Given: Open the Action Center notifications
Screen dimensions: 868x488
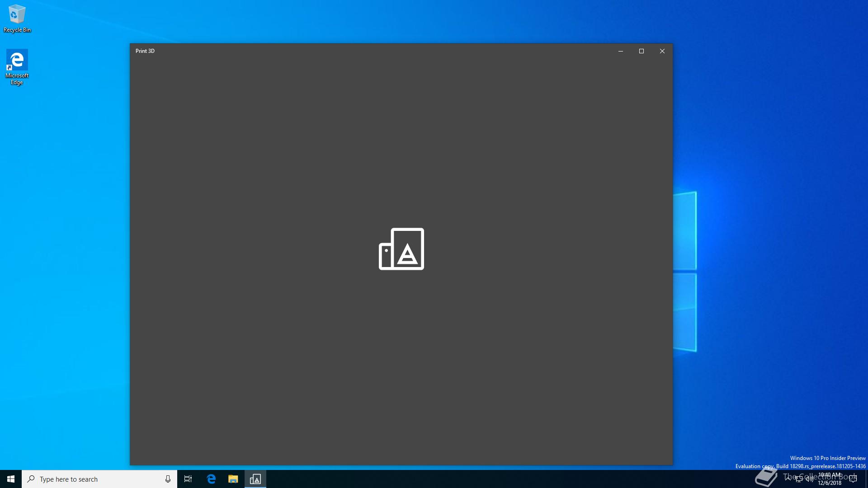Looking at the screenshot, I should [853, 479].
